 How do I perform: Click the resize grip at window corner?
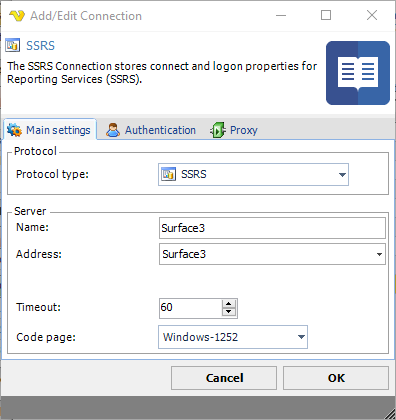(x=389, y=414)
